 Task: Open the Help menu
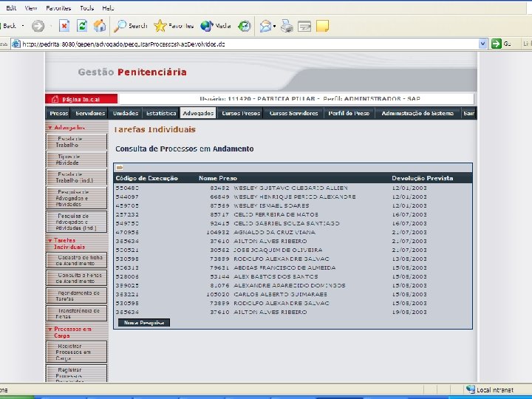(108, 8)
